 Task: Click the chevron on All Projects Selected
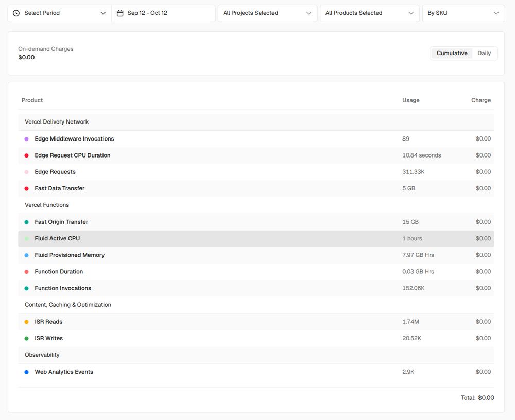[308, 13]
